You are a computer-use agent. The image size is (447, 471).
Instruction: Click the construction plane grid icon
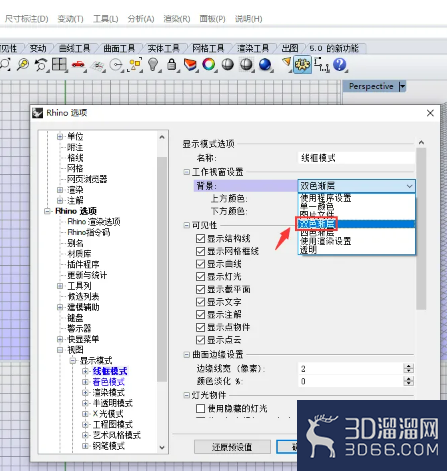[x=97, y=65]
